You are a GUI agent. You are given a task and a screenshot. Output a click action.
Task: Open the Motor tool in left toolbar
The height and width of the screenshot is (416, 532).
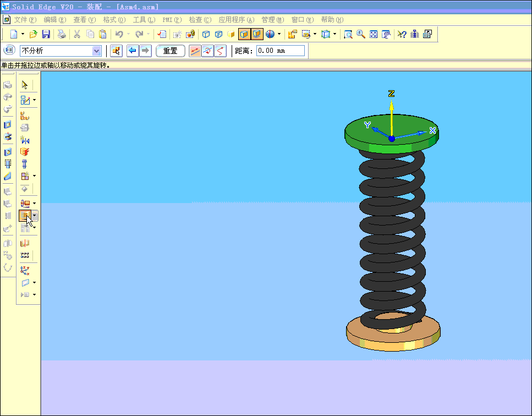pos(25,203)
